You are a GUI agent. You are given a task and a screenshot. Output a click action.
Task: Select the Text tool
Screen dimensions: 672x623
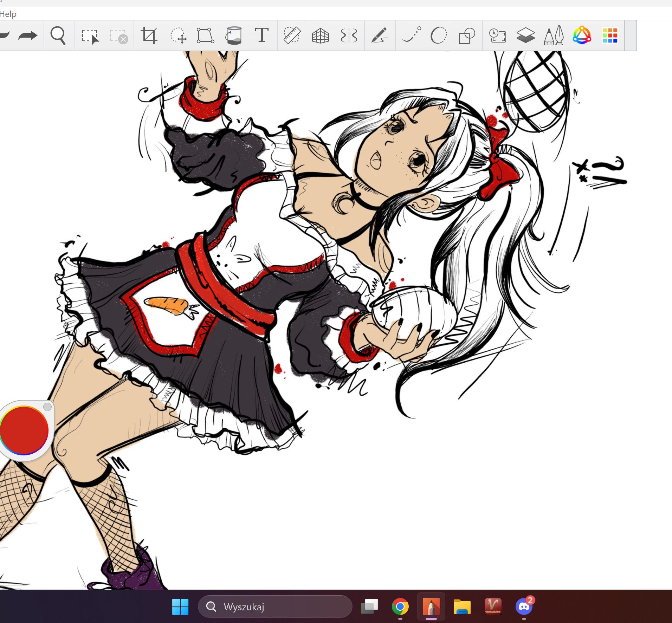261,35
